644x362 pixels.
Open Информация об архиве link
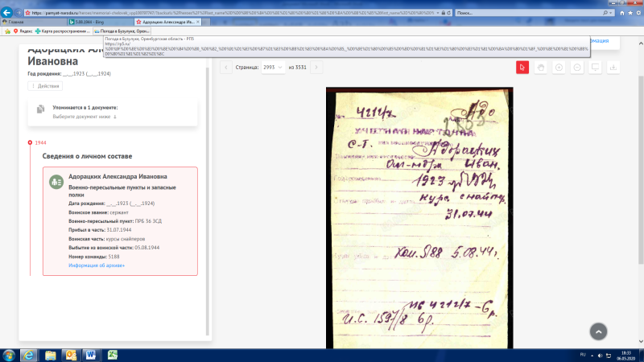[97, 265]
